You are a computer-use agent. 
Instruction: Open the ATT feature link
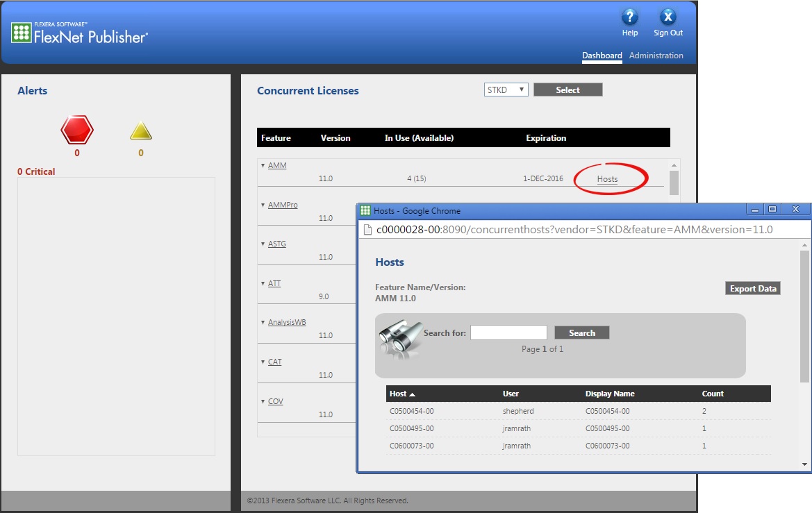pyautogui.click(x=274, y=284)
